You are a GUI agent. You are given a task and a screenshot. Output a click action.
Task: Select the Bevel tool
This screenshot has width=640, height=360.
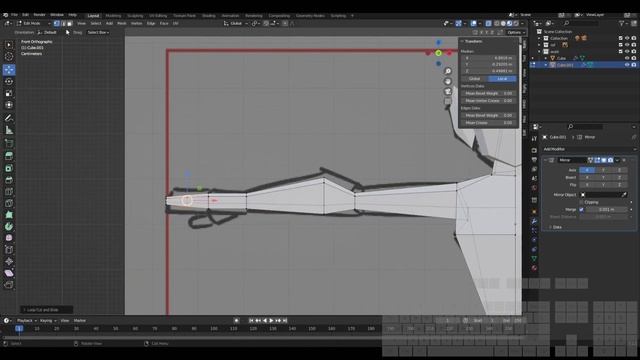pyautogui.click(x=9, y=180)
